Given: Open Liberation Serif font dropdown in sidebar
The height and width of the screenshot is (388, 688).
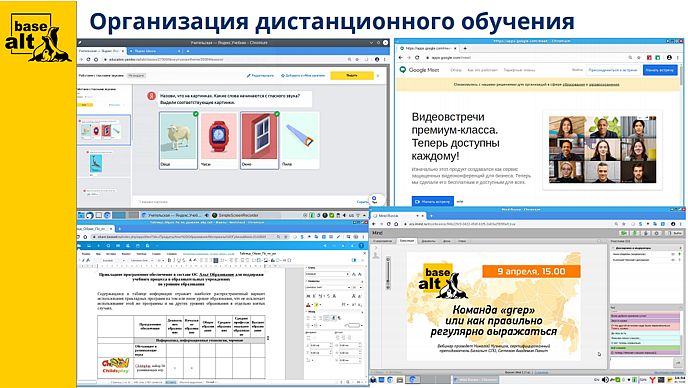Looking at the screenshot, I should click(328, 287).
